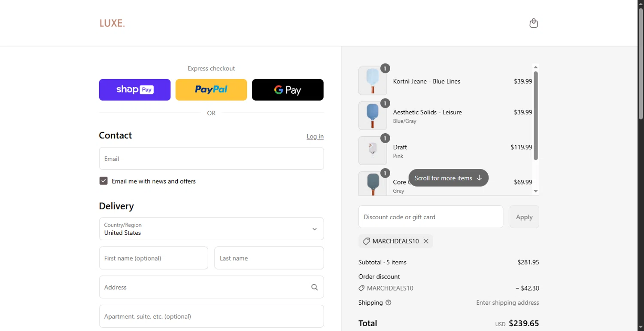The width and height of the screenshot is (644, 331).
Task: Click the Apply discount button
Action: tap(524, 217)
